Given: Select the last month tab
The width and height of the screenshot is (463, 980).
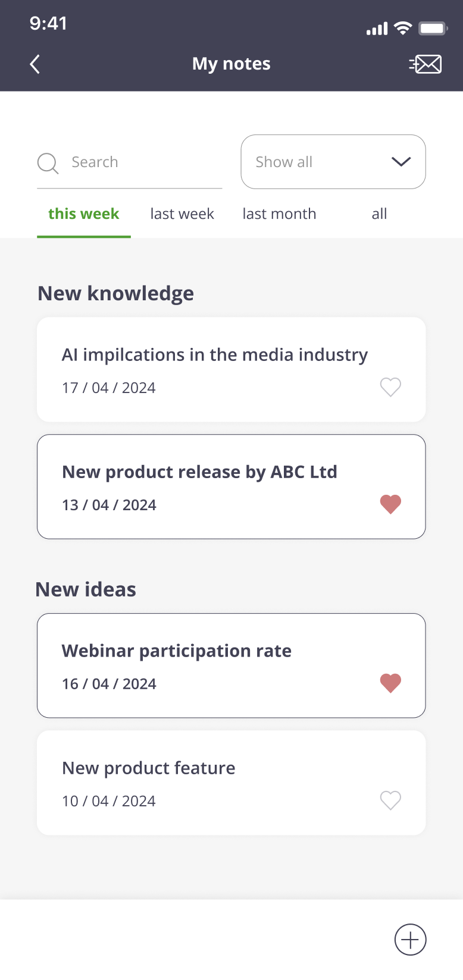Looking at the screenshot, I should [x=279, y=214].
